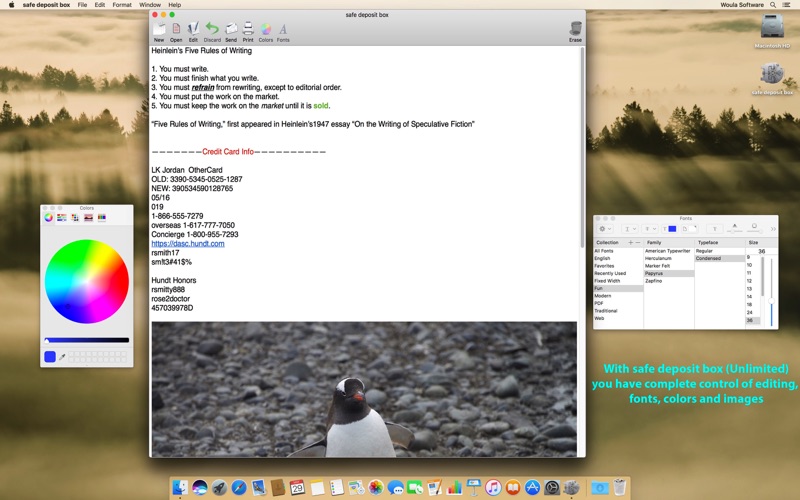Select All Fonts collection
The height and width of the screenshot is (500, 800).
pyautogui.click(x=618, y=251)
